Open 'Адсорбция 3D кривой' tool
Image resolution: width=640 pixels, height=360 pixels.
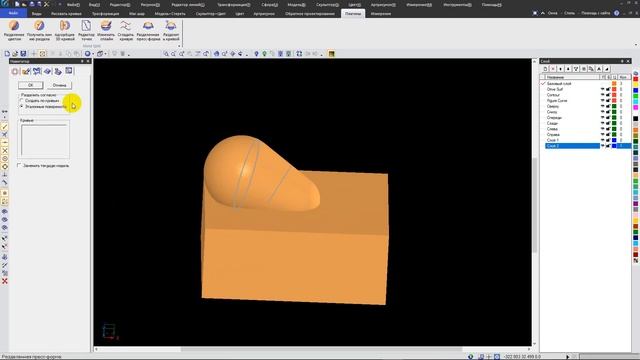click(x=65, y=31)
